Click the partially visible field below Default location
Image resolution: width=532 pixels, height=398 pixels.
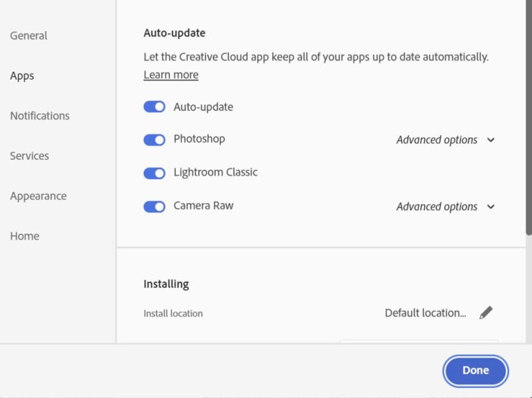point(418,341)
